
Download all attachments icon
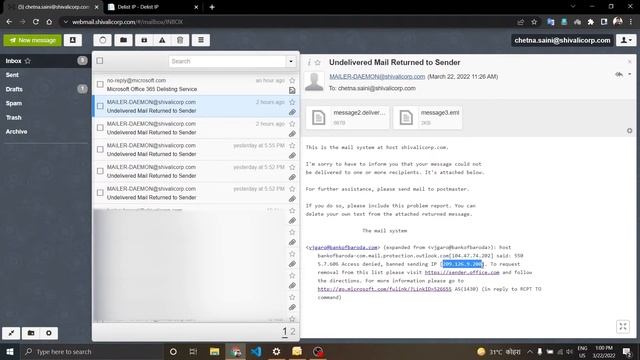click(629, 131)
